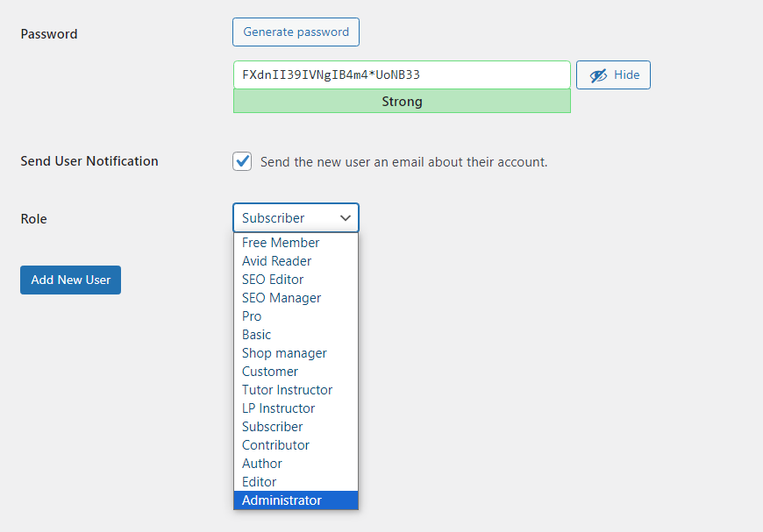This screenshot has height=532, width=763.
Task: Select the LP Instructor role
Action: [x=278, y=408]
